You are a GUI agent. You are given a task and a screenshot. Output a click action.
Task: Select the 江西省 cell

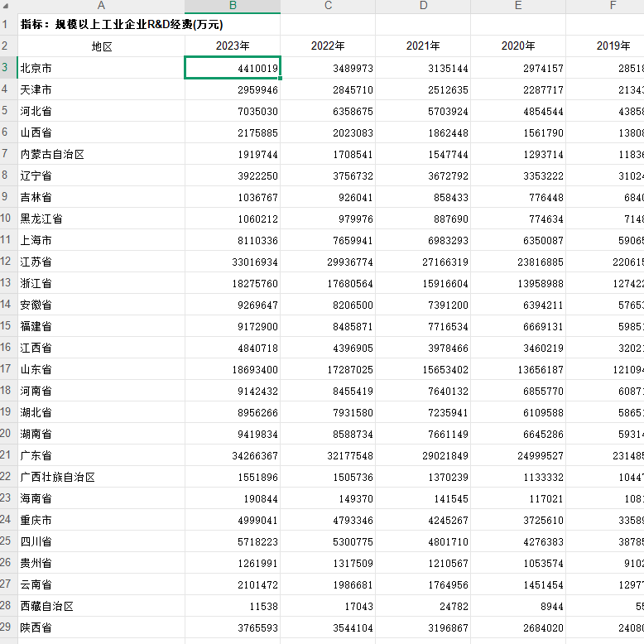[102, 348]
